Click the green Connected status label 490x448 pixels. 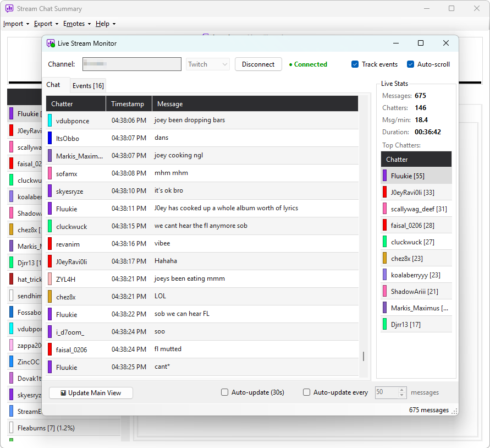[308, 64]
